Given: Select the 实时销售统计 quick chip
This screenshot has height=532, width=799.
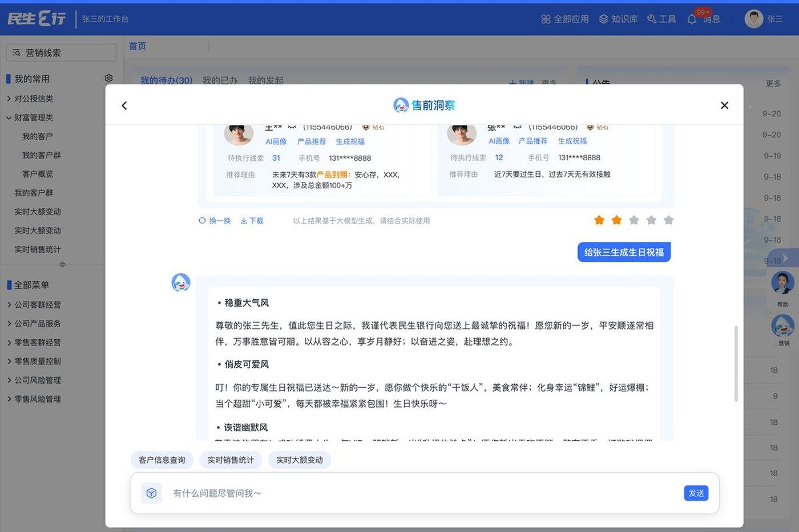Looking at the screenshot, I should coord(231,460).
